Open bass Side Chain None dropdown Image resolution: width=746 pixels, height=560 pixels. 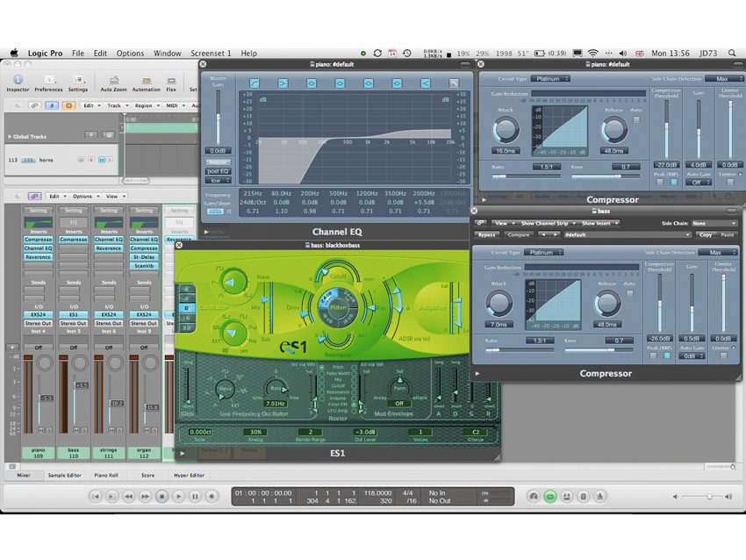(714, 223)
